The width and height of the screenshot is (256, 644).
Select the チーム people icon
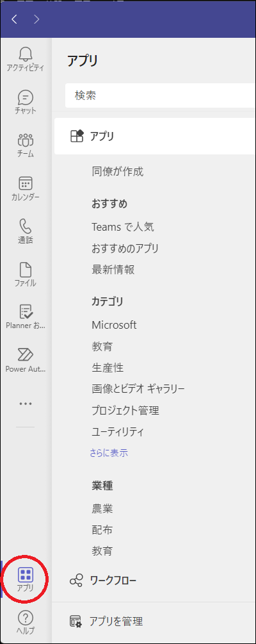point(26,140)
